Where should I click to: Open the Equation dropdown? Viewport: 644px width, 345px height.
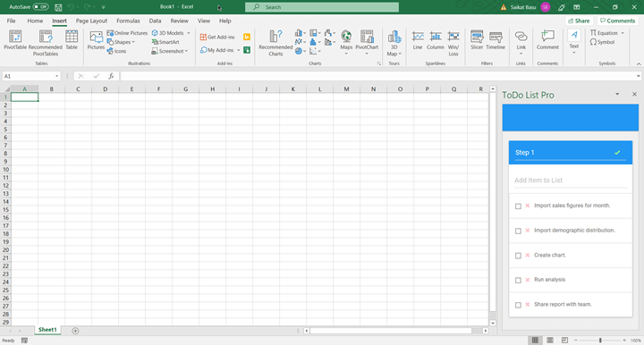(623, 33)
